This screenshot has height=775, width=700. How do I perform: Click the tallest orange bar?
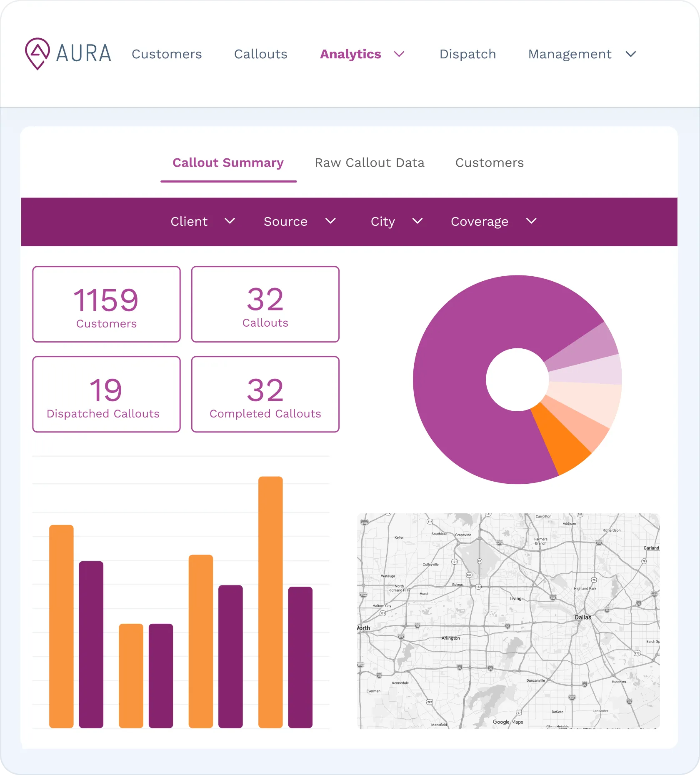click(x=270, y=602)
